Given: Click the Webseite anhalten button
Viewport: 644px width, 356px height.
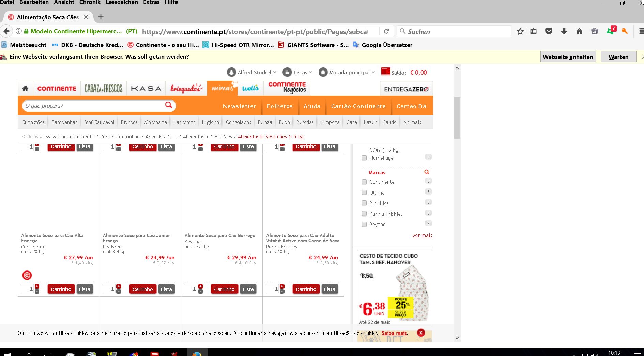Looking at the screenshot, I should tap(568, 57).
